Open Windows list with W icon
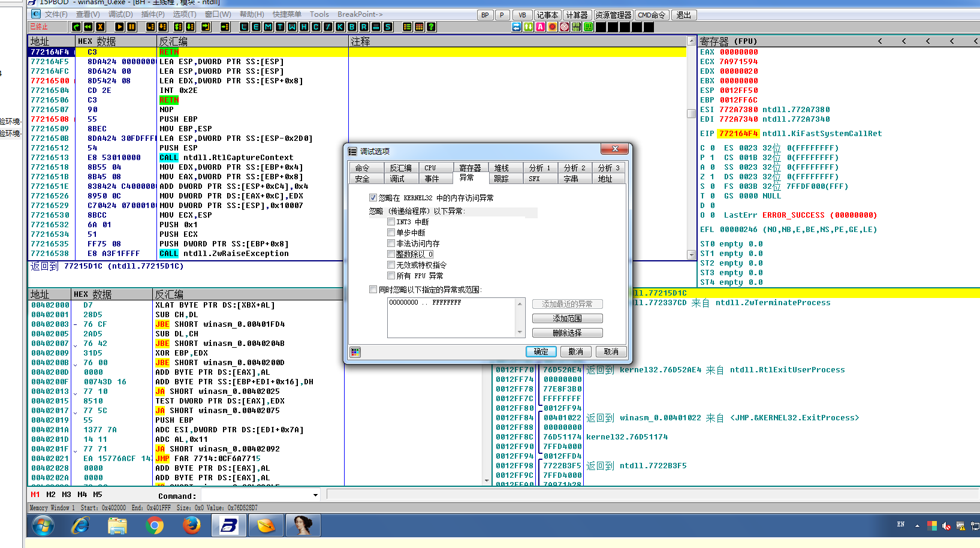 [292, 27]
